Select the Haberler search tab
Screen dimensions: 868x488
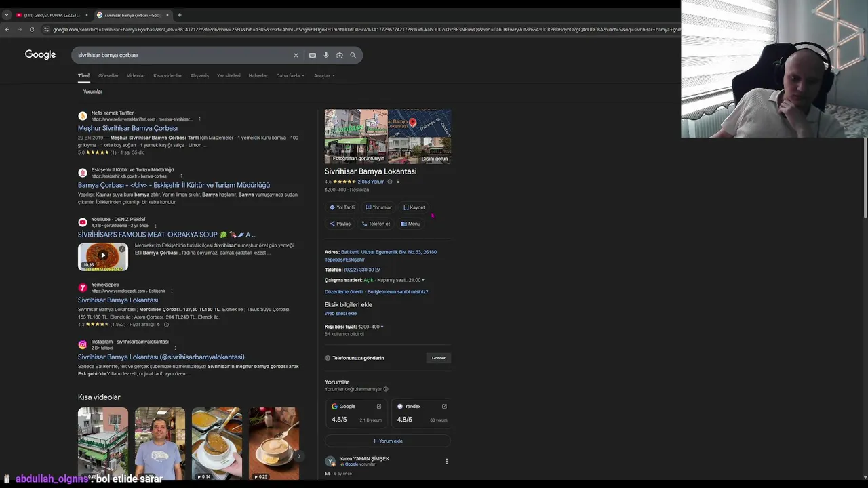[x=258, y=75]
